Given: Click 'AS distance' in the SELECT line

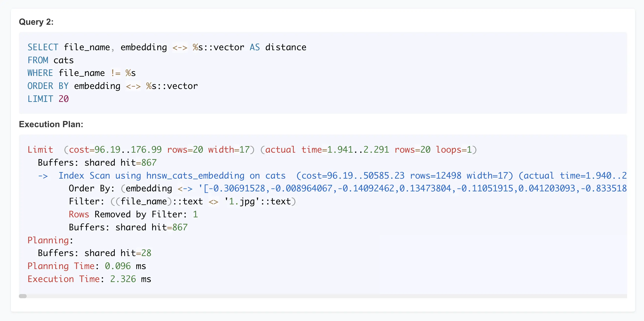Looking at the screenshot, I should (278, 47).
